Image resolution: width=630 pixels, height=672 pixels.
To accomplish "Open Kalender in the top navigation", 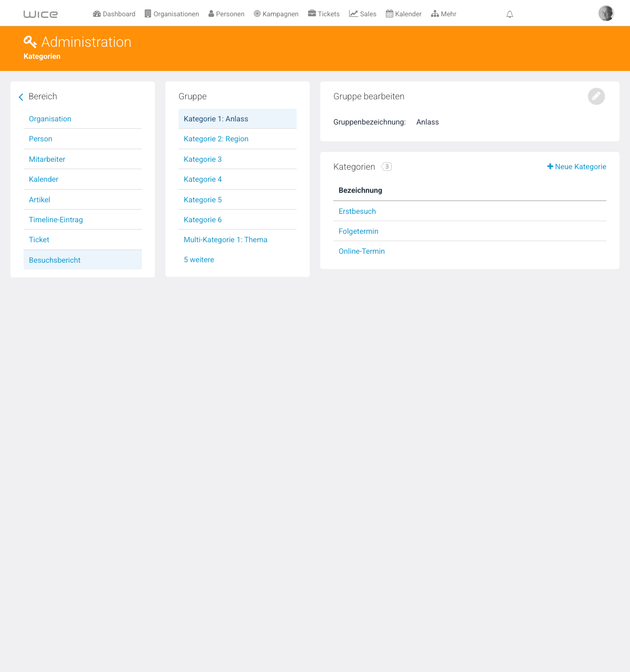I will [404, 14].
